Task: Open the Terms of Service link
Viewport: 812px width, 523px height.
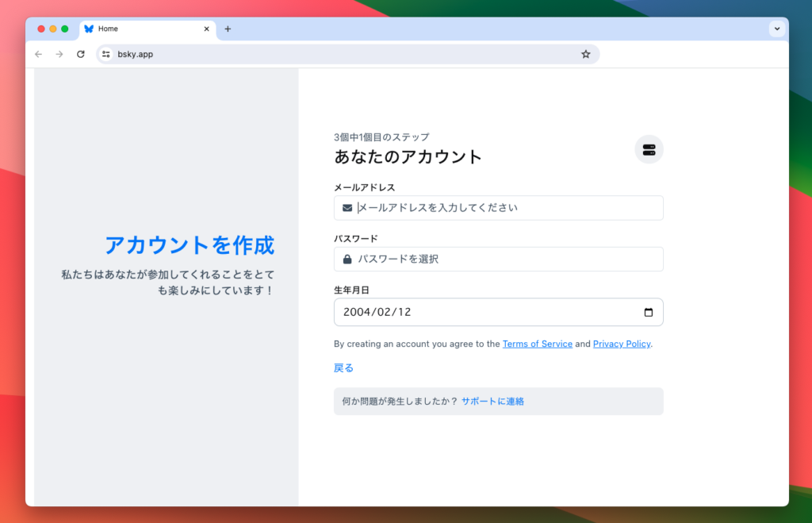Action: pyautogui.click(x=537, y=344)
